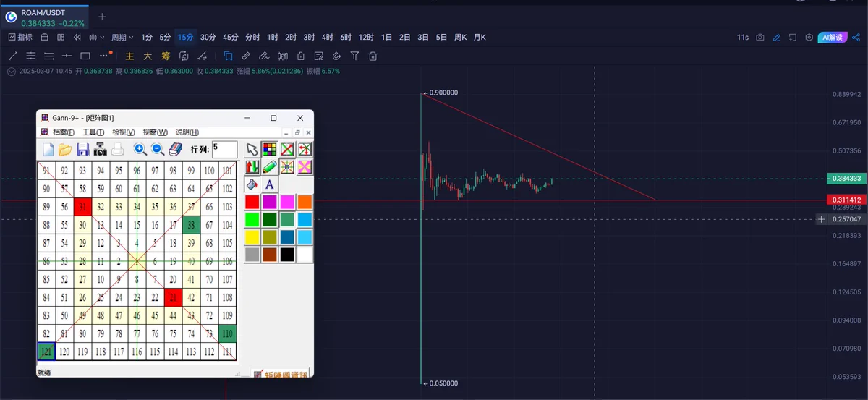Open the 视窗(W) menu
This screenshot has width=868, height=400.
tap(155, 132)
